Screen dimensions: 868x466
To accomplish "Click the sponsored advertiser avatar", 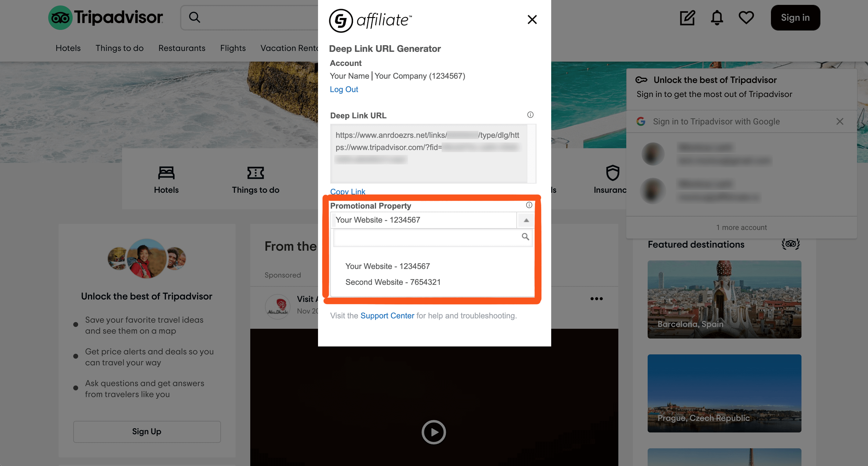I will pyautogui.click(x=277, y=306).
